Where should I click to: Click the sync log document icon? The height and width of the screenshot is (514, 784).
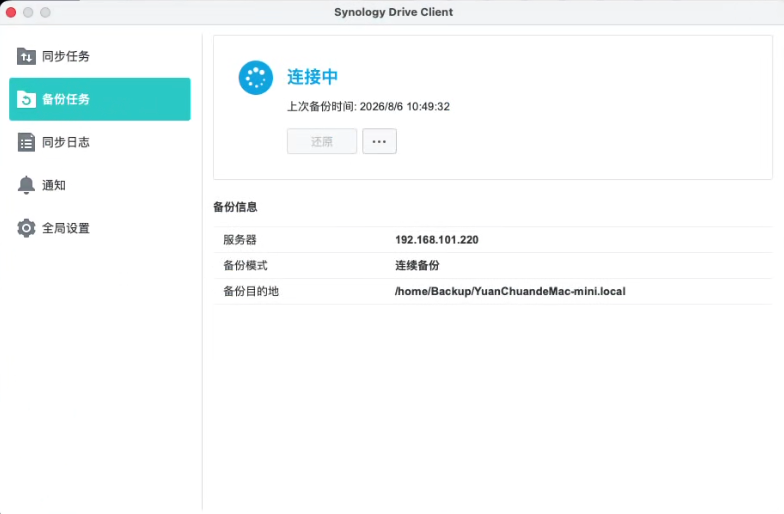click(x=26, y=142)
